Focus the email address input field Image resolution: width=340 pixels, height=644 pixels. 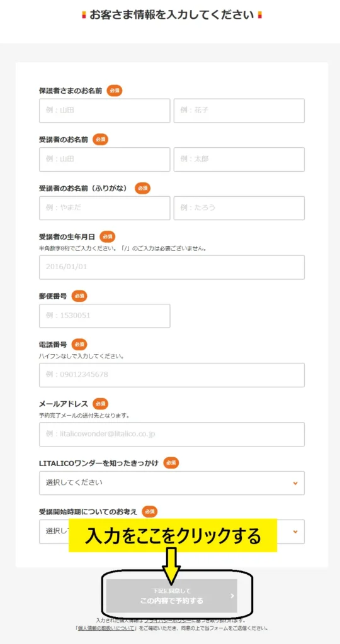point(172,434)
